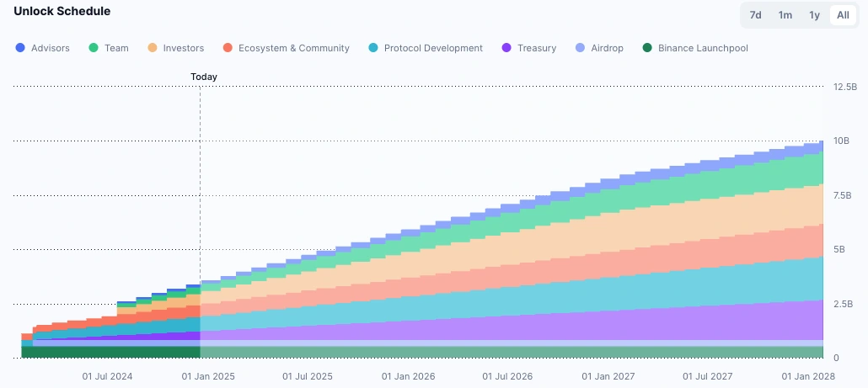Click the Today marker label on chart

[204, 77]
